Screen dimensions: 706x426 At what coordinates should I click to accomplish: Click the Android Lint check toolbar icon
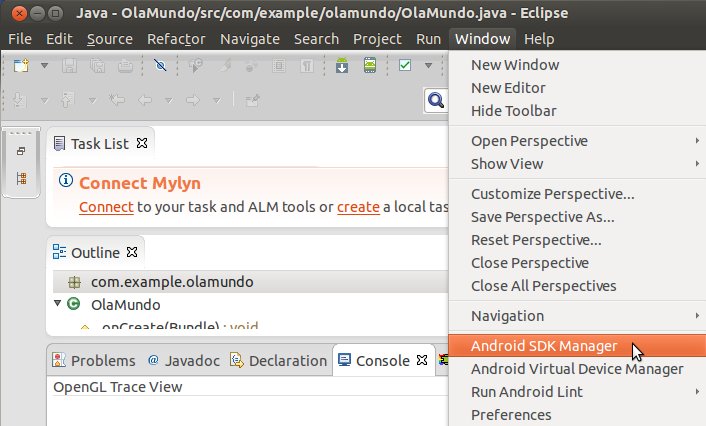[405, 66]
